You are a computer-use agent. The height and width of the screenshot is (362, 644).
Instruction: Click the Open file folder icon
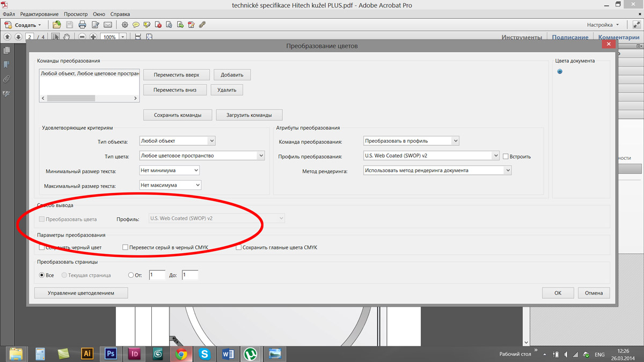tap(57, 25)
